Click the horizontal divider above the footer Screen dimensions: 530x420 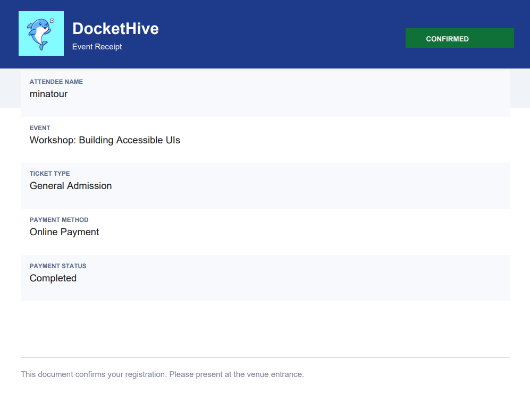[265, 357]
